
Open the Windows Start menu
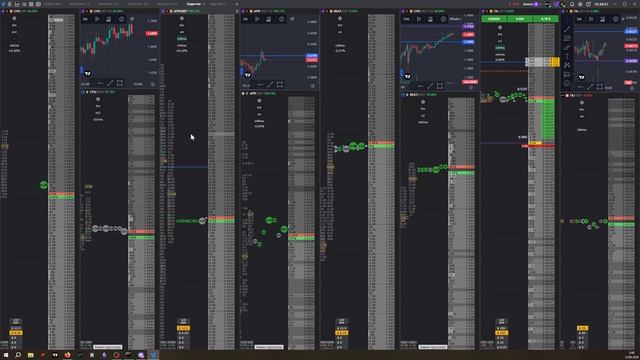tap(6, 355)
